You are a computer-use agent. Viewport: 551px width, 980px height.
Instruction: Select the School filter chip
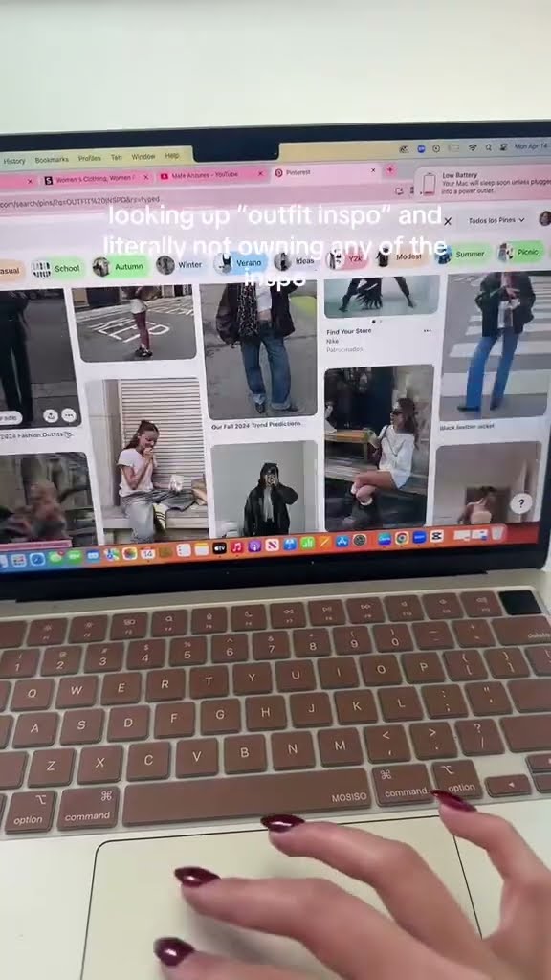pyautogui.click(x=56, y=268)
